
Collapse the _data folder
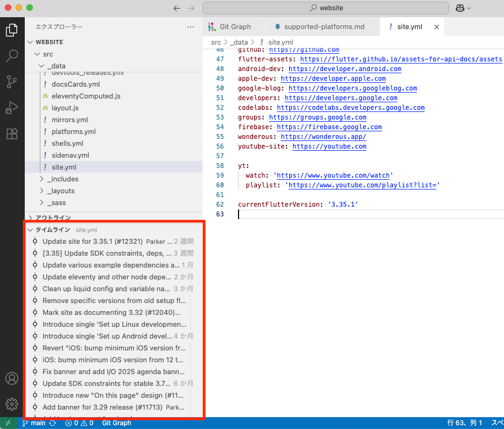(x=41, y=66)
